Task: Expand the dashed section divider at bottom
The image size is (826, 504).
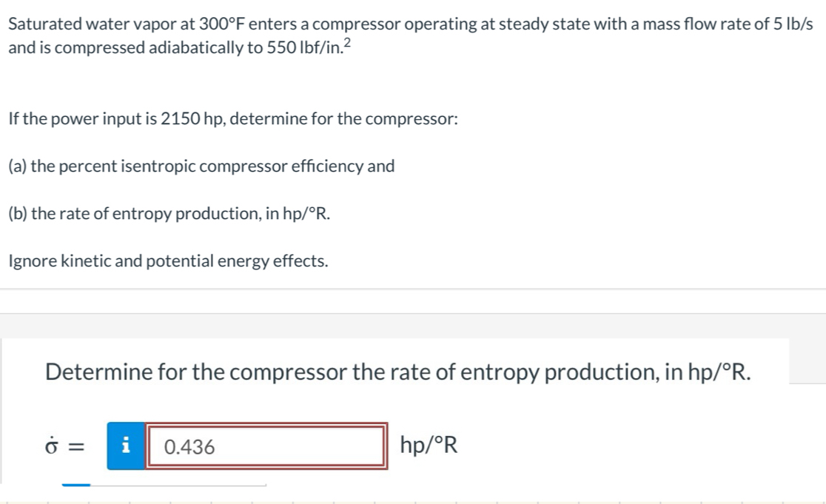Action: 412,499
